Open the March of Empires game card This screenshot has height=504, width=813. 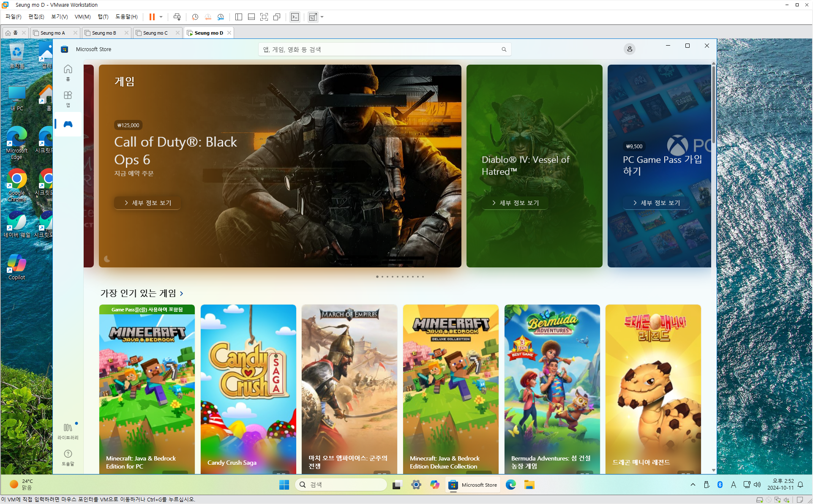click(349, 389)
